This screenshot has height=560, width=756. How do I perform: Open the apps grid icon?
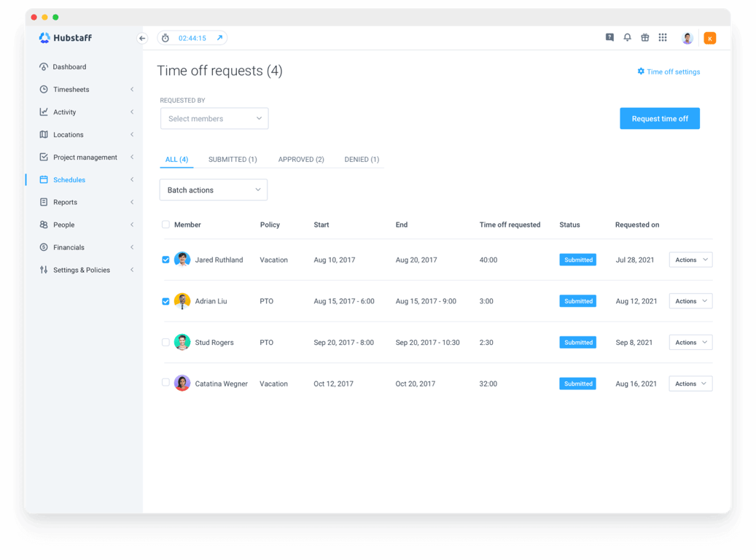(x=663, y=37)
